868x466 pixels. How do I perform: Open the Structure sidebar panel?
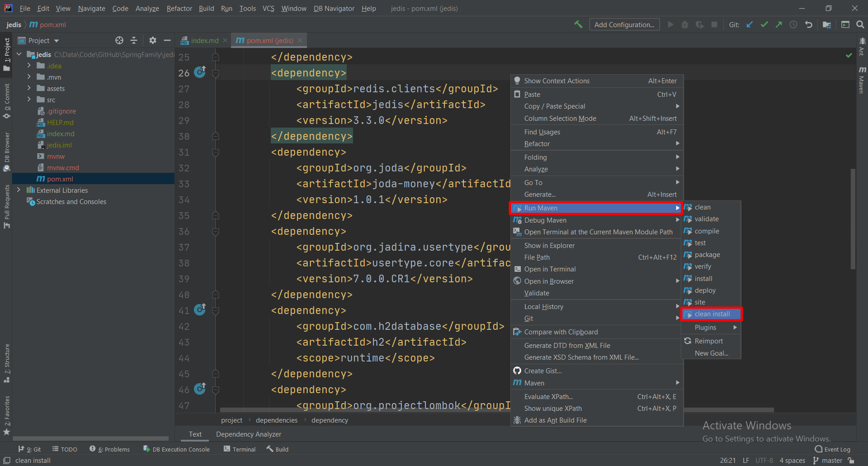6,363
